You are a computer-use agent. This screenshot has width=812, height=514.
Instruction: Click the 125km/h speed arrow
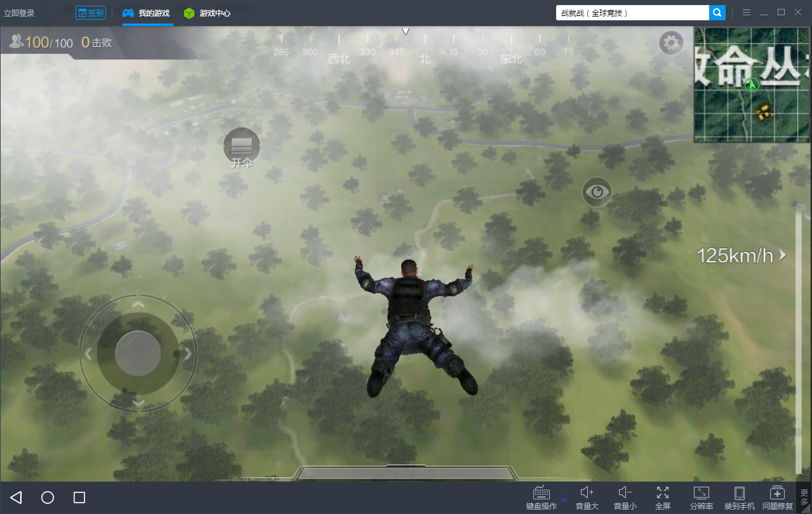(783, 255)
